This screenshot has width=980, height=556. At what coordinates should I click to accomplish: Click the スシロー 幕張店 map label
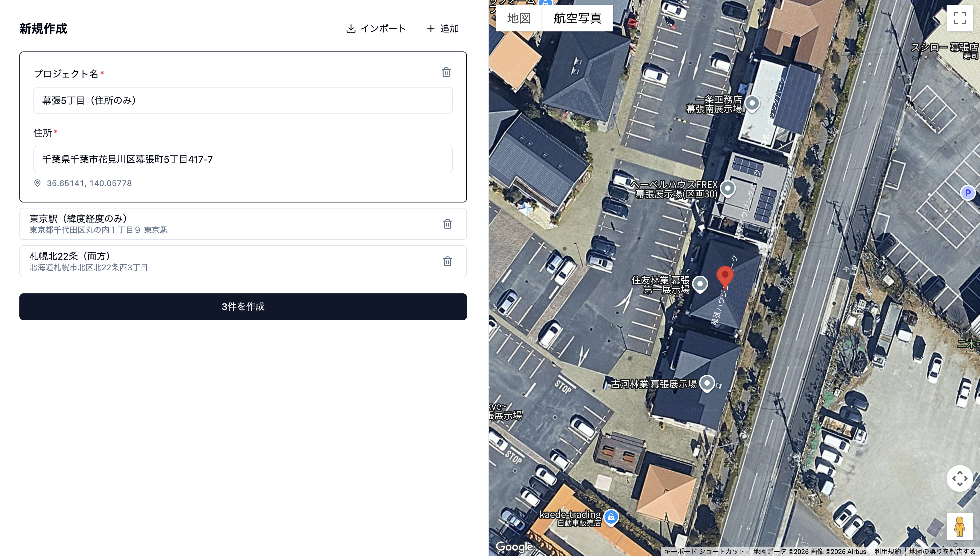click(945, 51)
